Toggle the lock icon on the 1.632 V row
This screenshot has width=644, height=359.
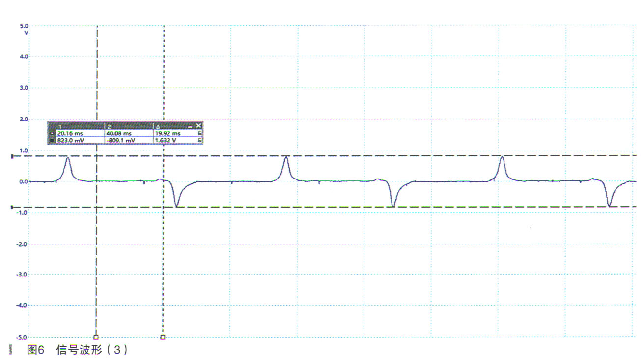point(199,140)
